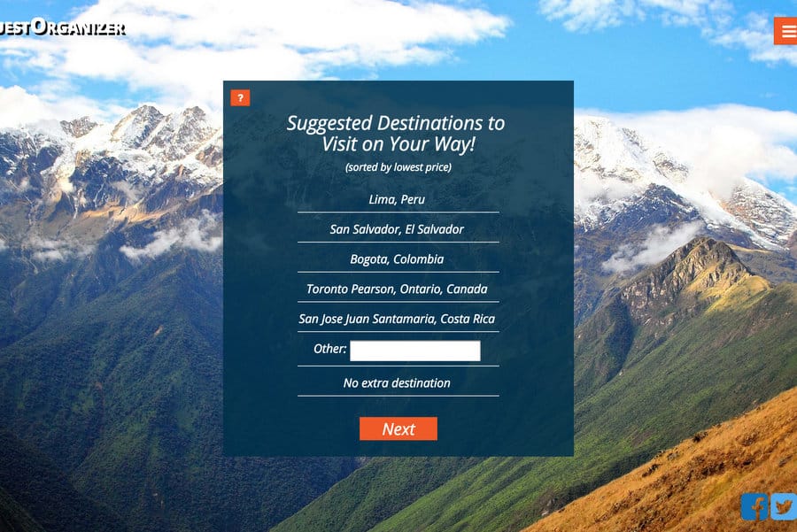Click the sorted by lowest price note
797x532 pixels.
[x=398, y=167]
